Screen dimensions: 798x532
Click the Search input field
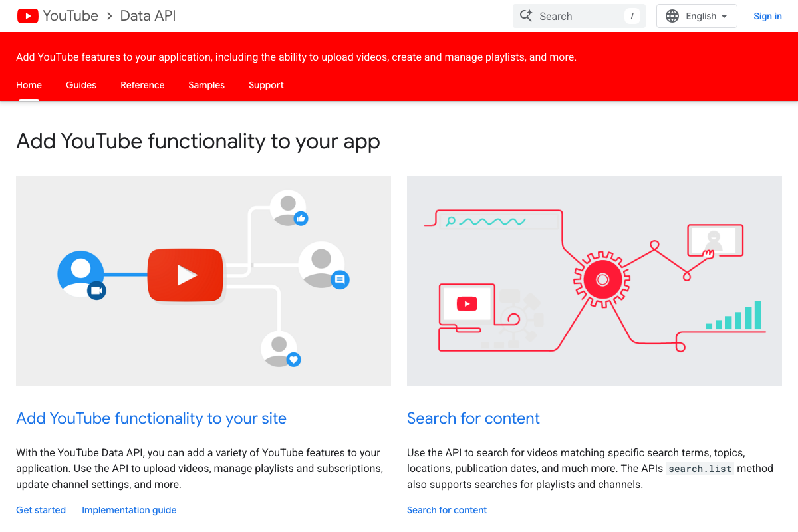579,16
